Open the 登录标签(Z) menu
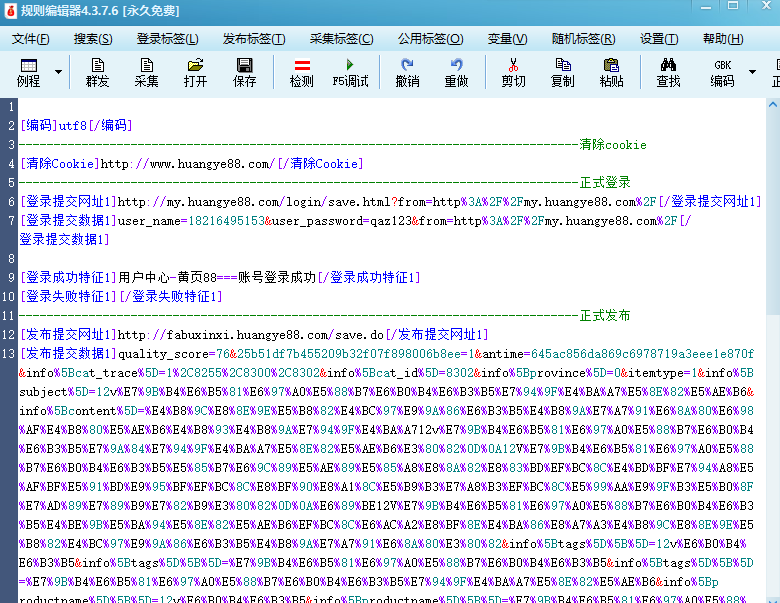The height and width of the screenshot is (603, 780). click(x=168, y=39)
